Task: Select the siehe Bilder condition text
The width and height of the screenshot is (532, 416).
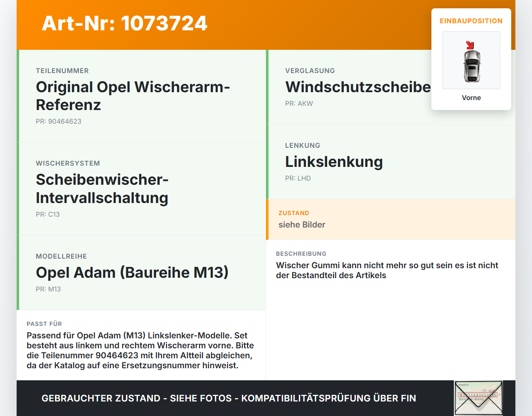Action: (302, 225)
